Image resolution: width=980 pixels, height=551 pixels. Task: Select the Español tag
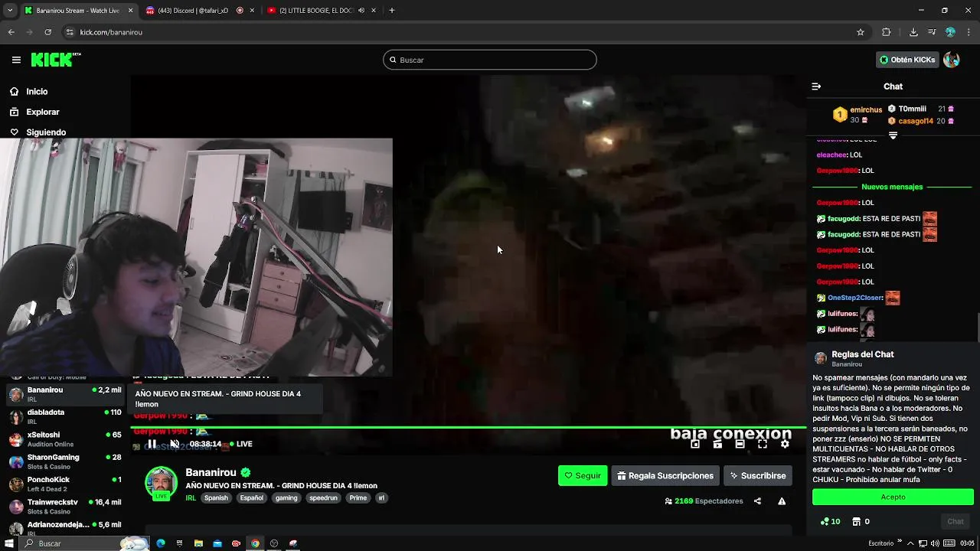point(251,497)
